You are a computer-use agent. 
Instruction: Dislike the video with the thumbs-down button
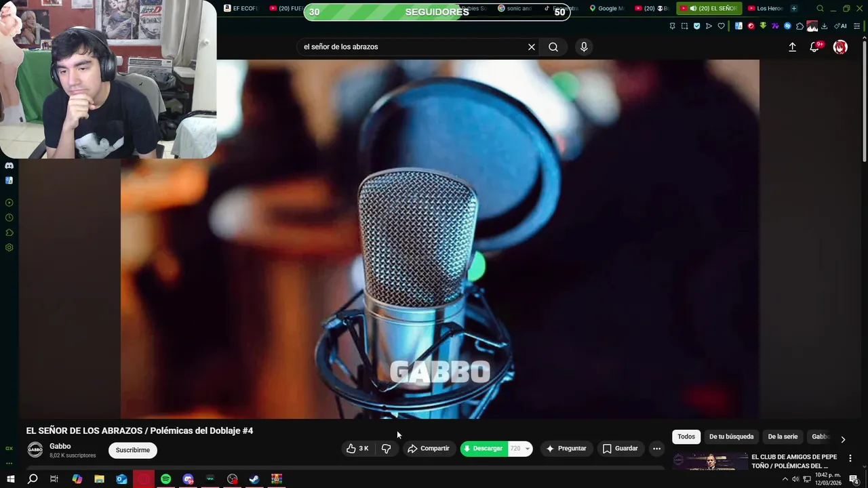[387, 449]
